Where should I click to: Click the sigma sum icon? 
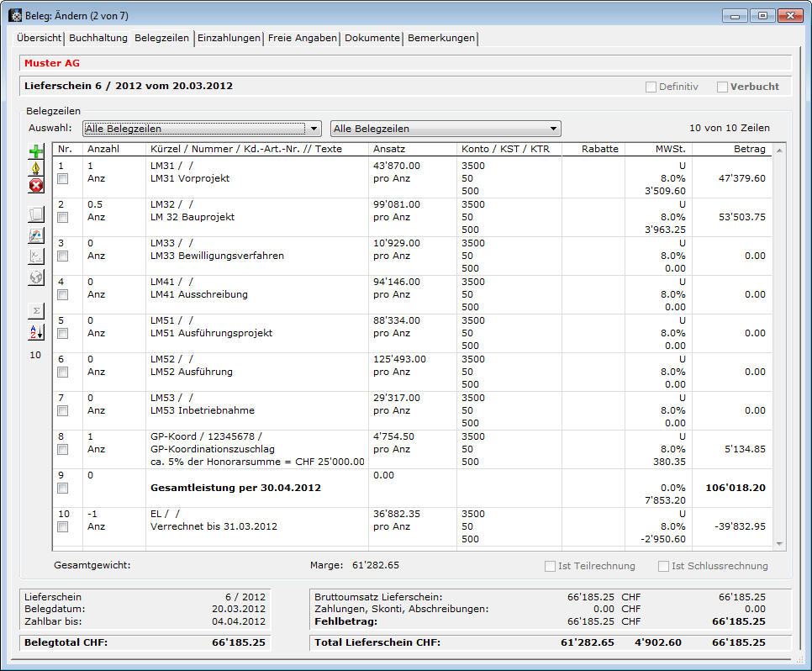tap(36, 310)
